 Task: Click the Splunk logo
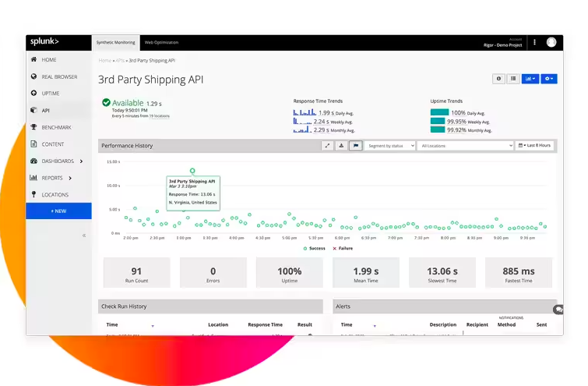(x=44, y=42)
